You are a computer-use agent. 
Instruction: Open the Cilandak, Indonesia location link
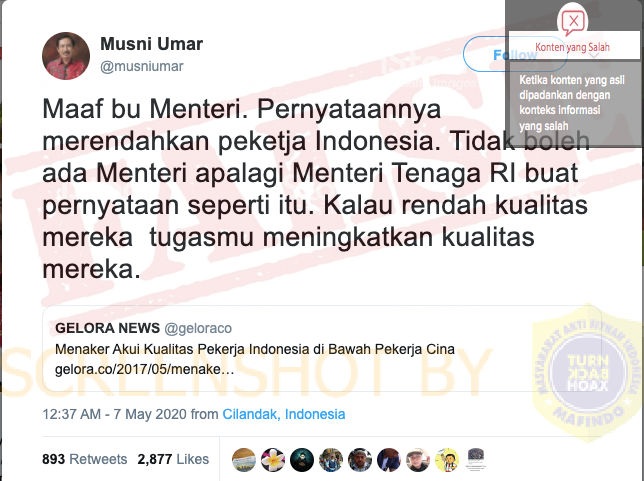283,414
